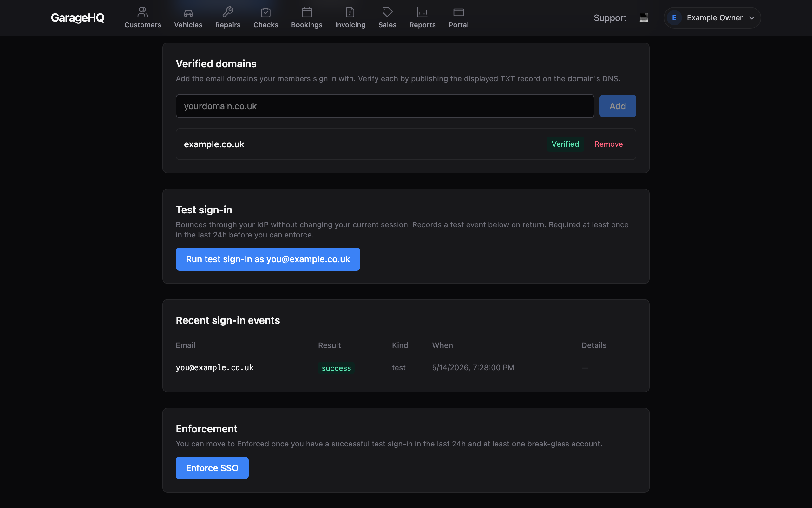Run test sign-in as you@example.co.uk
The image size is (812, 508).
[268, 259]
